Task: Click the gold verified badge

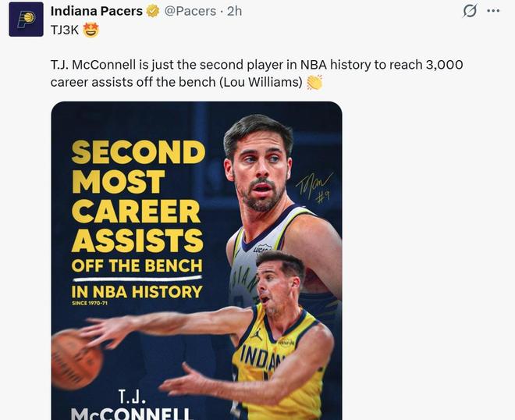Action: coord(153,12)
